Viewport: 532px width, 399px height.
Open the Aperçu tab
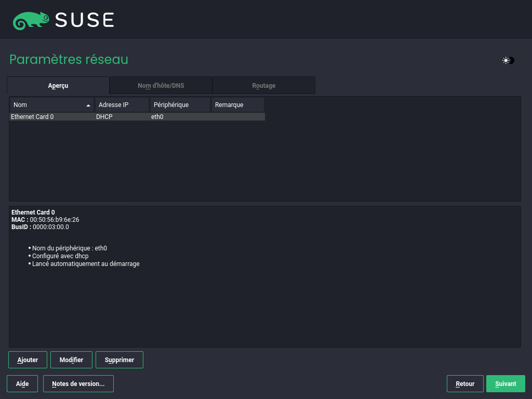pos(58,86)
